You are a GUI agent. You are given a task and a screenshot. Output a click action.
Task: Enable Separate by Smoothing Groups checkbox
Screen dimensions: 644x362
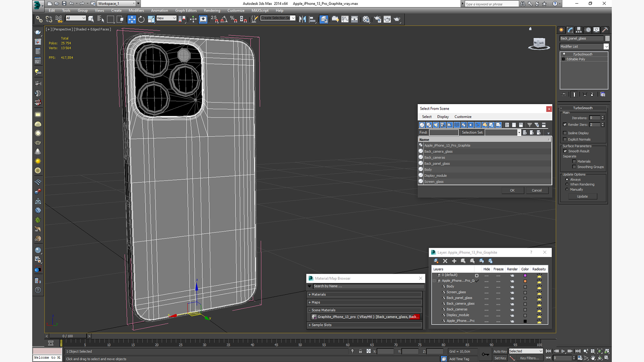pyautogui.click(x=574, y=167)
